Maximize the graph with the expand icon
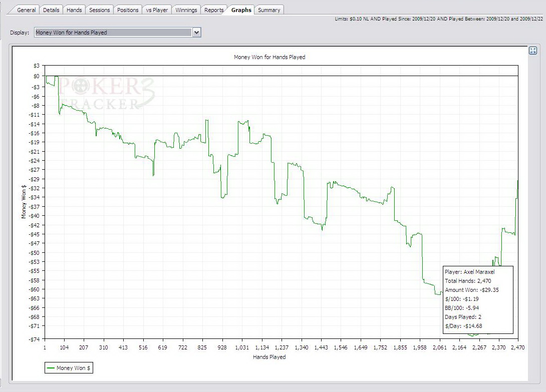546x392 pixels. point(533,51)
